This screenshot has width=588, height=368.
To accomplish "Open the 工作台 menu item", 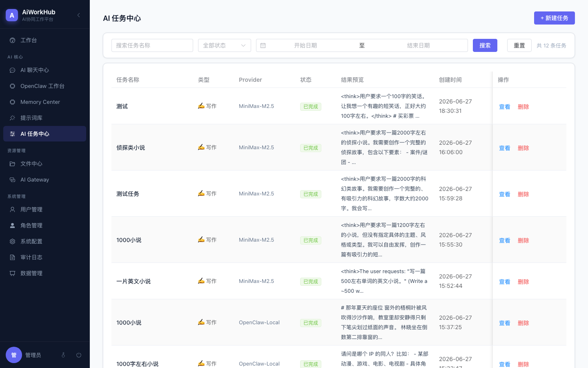I will (45, 40).
